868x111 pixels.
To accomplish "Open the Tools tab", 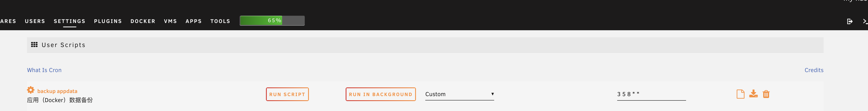I will pyautogui.click(x=220, y=21).
